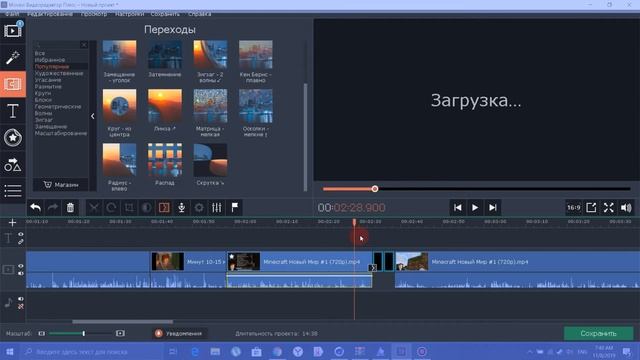
Task: Open the Import media tab icon
Action: pos(13,31)
